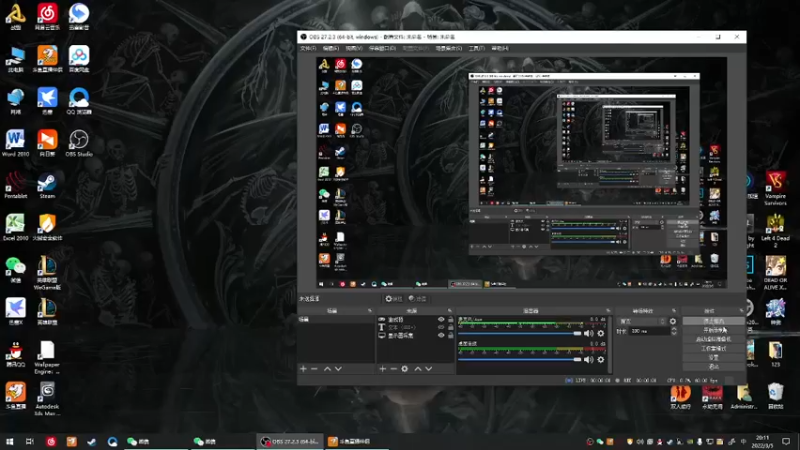Float the Controls dock via header icon
800x450 pixels.
(741, 310)
